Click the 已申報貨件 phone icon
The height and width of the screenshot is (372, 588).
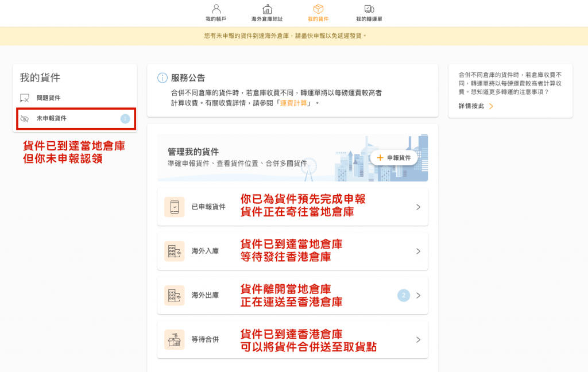175,207
